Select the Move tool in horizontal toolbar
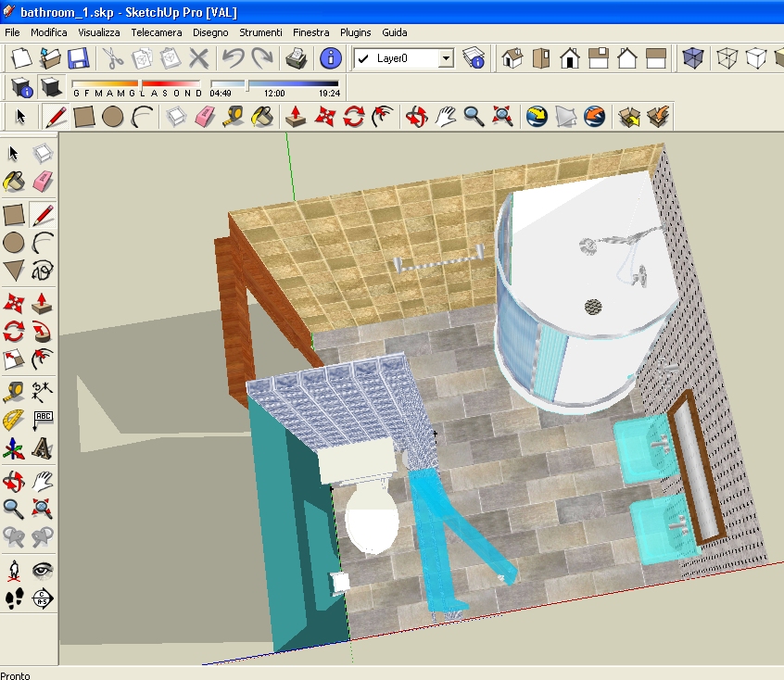This screenshot has width=784, height=680. pyautogui.click(x=325, y=117)
